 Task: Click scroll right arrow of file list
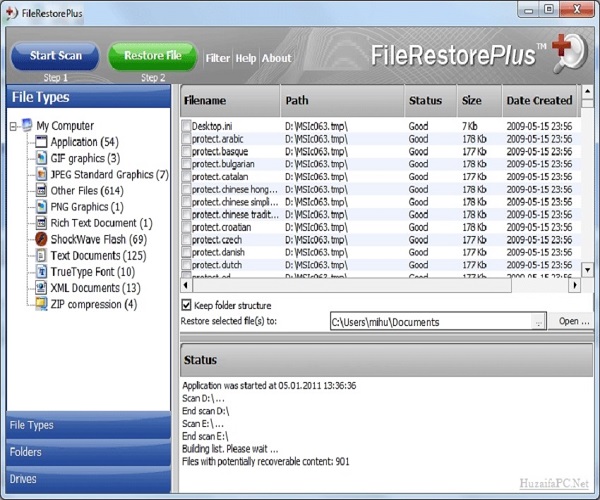574,285
